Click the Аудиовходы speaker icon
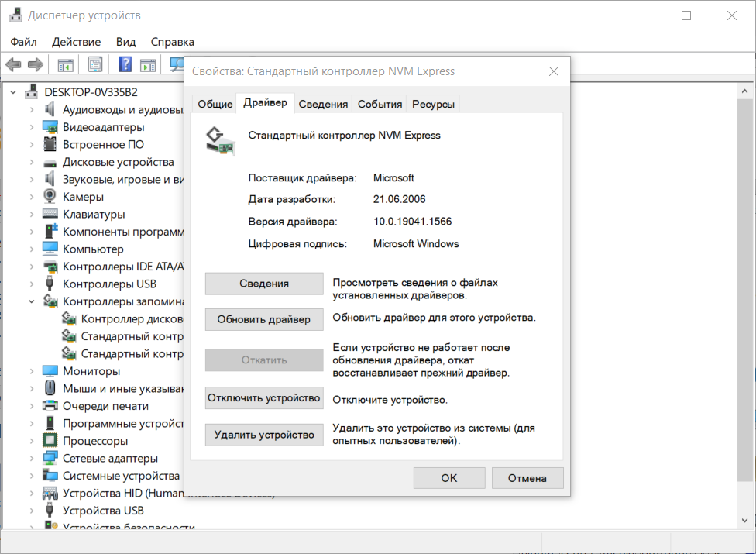The height and width of the screenshot is (554, 756). pos(50,109)
